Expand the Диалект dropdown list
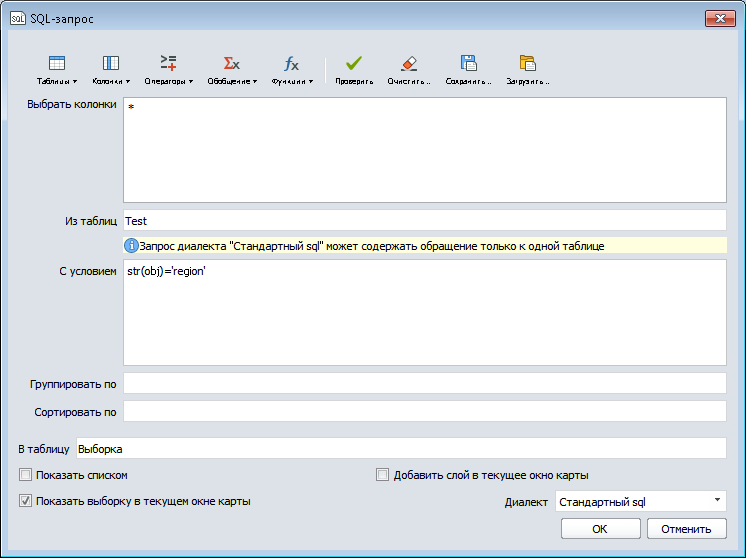 coord(640,501)
